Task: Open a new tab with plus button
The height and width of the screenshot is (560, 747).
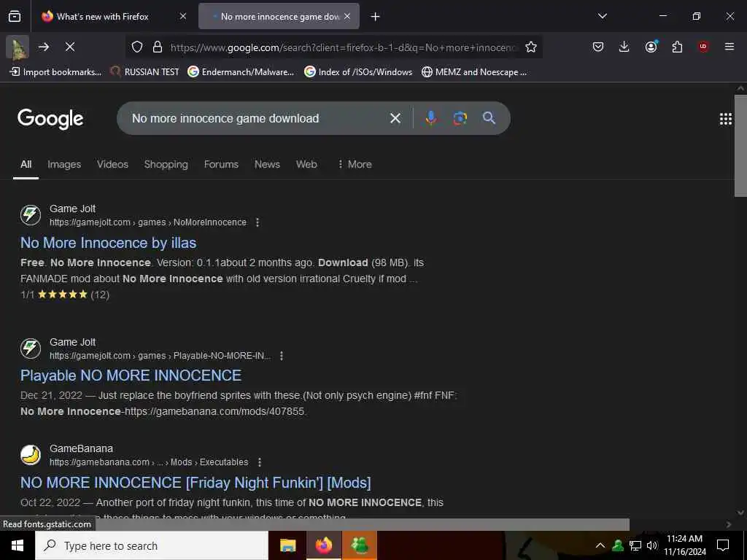Action: (376, 17)
